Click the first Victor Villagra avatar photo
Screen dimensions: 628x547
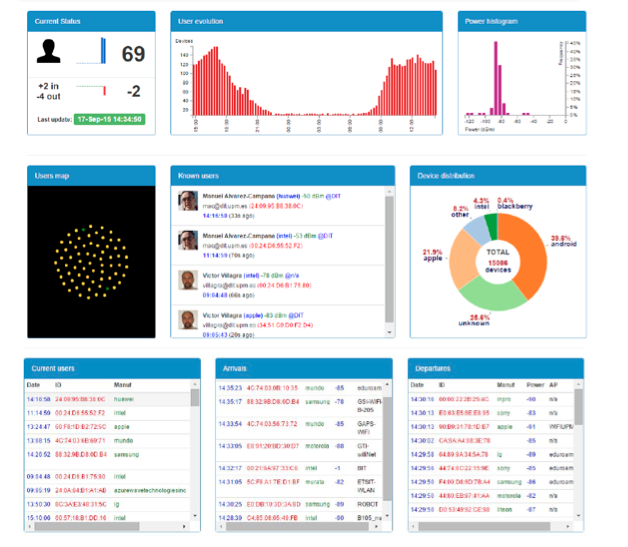186,279
